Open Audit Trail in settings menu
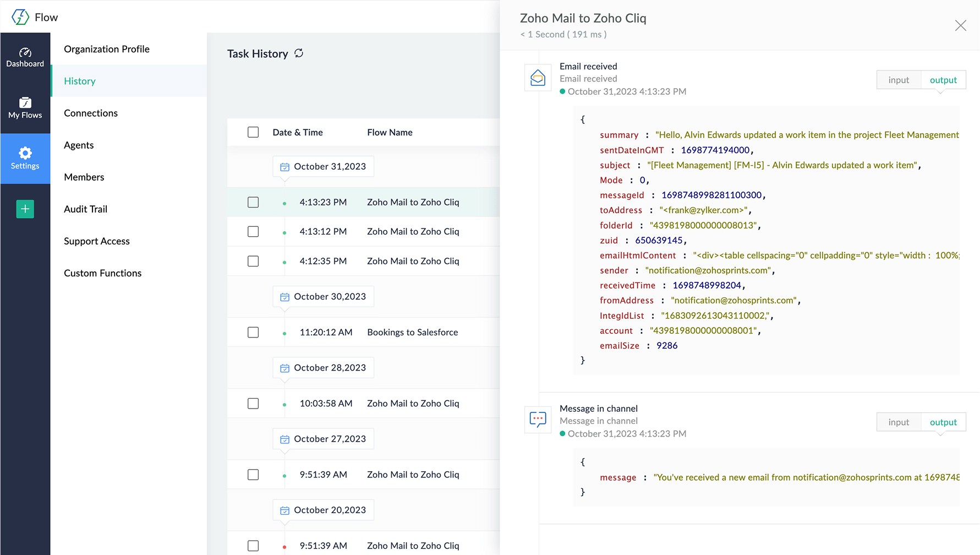This screenshot has height=555, width=980. pyautogui.click(x=85, y=209)
